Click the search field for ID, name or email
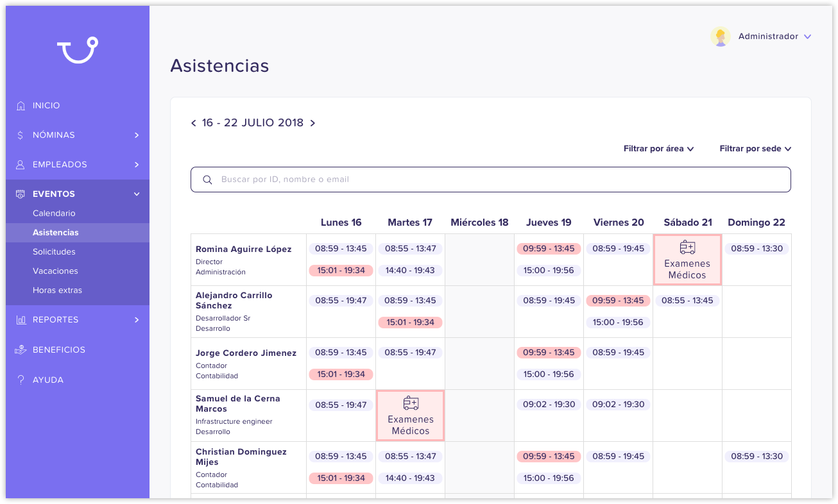This screenshot has width=838, height=504. pyautogui.click(x=490, y=180)
